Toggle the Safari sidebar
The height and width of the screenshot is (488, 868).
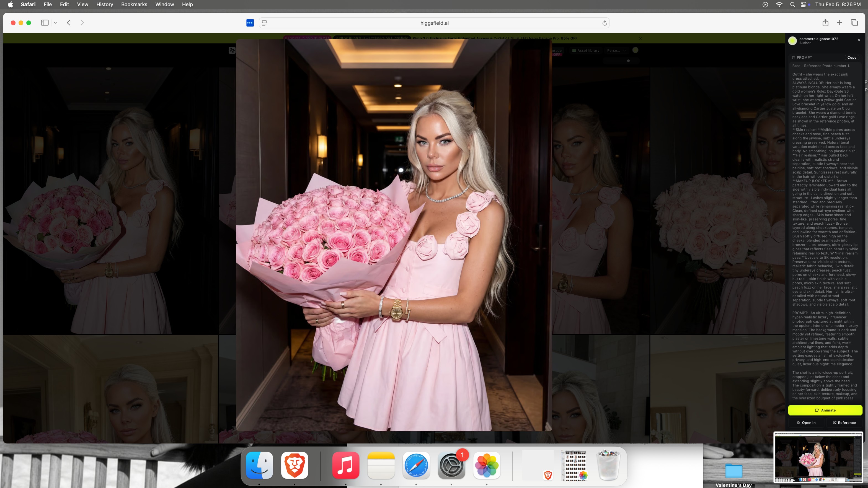[45, 23]
